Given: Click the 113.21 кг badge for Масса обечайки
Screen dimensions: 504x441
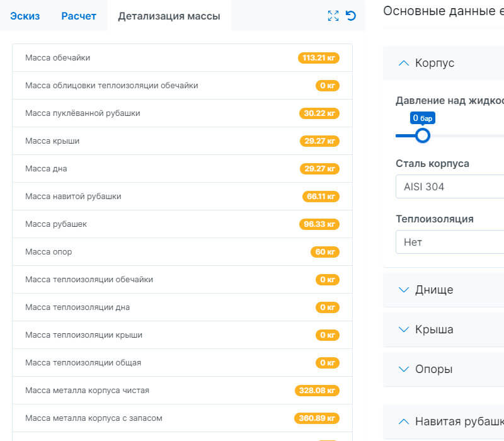Looking at the screenshot, I should pos(319,58).
